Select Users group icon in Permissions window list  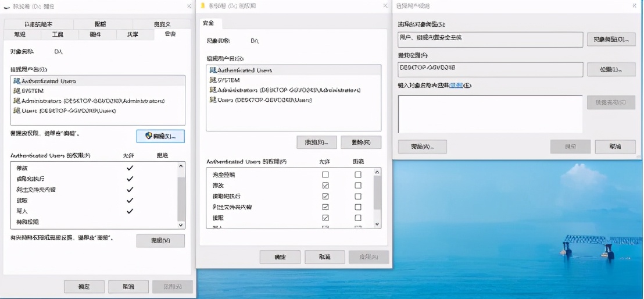213,100
